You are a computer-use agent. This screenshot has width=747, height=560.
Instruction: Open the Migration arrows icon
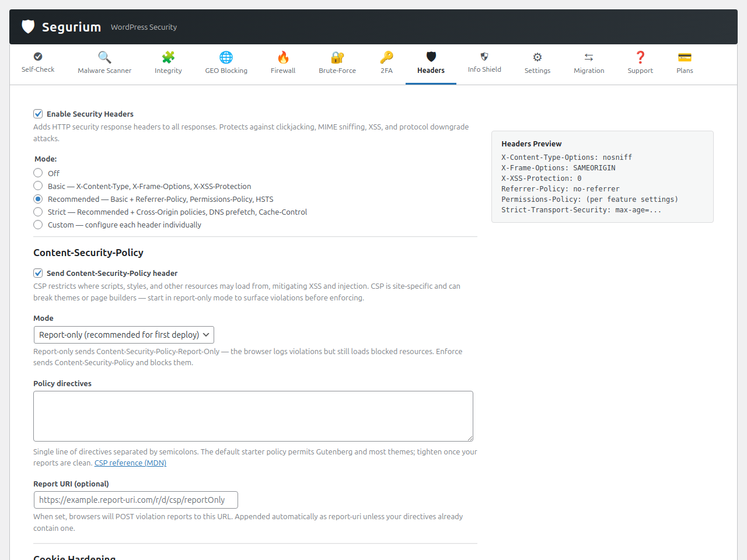[x=589, y=57]
